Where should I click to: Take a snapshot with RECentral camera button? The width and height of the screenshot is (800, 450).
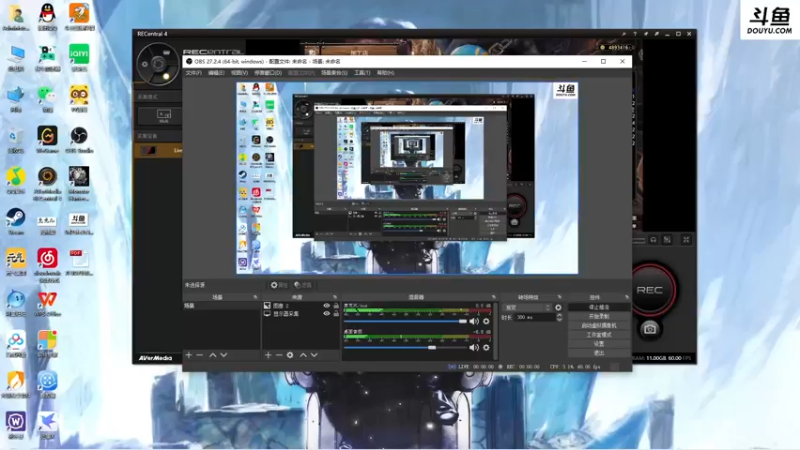click(x=649, y=329)
